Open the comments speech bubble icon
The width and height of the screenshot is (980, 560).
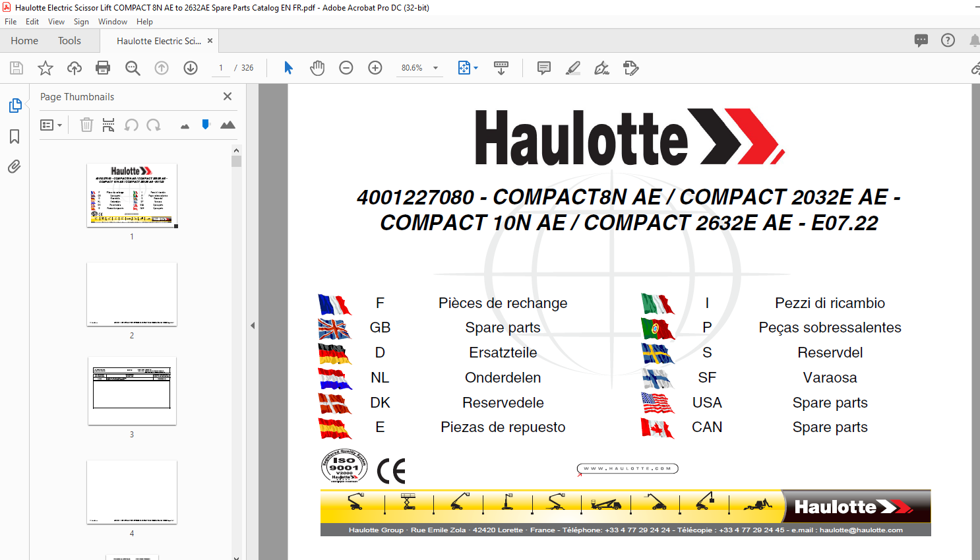point(921,40)
